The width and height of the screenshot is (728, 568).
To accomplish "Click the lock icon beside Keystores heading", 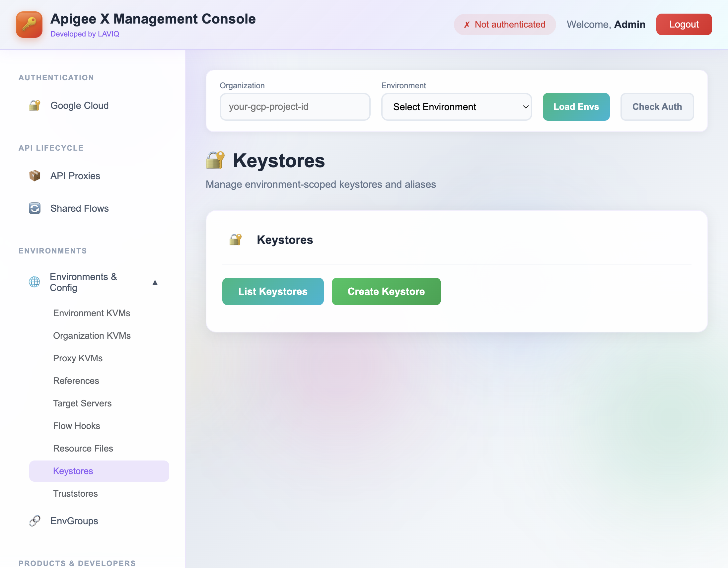I will click(215, 160).
